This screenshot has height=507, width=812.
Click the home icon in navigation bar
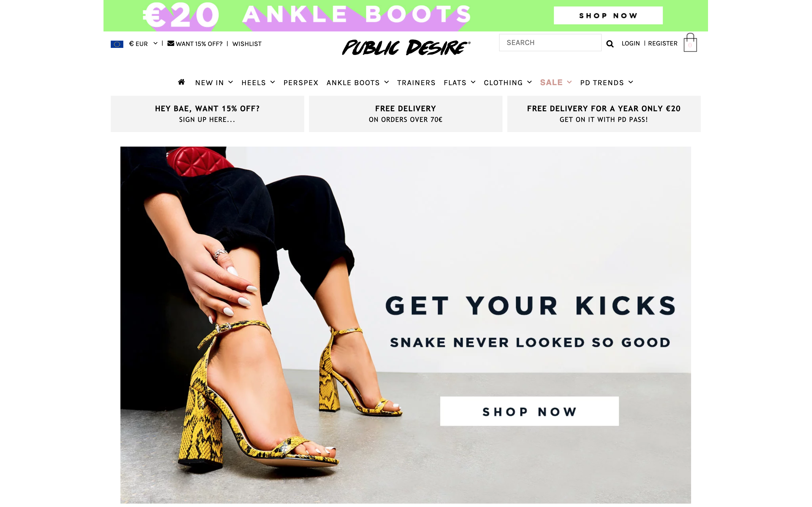181,82
